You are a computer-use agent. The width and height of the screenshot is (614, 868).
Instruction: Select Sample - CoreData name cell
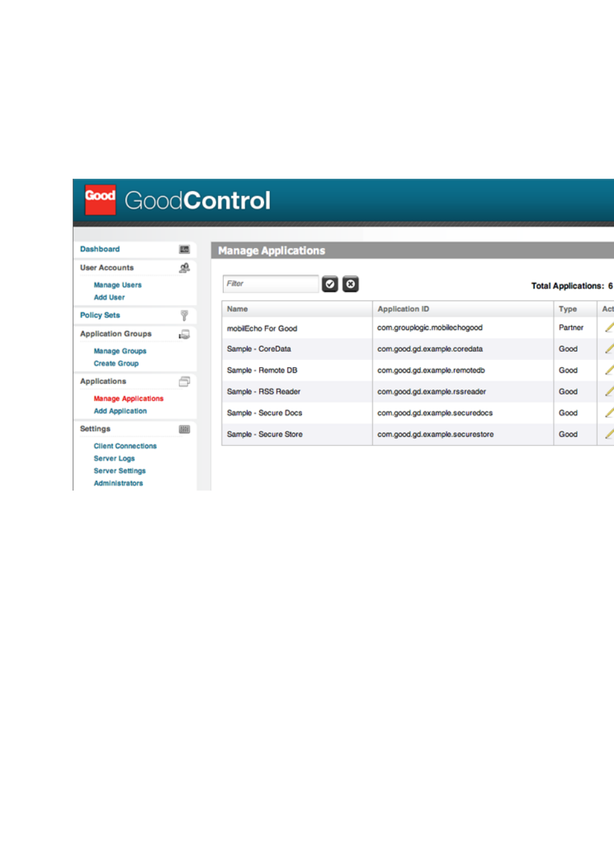[x=259, y=349]
